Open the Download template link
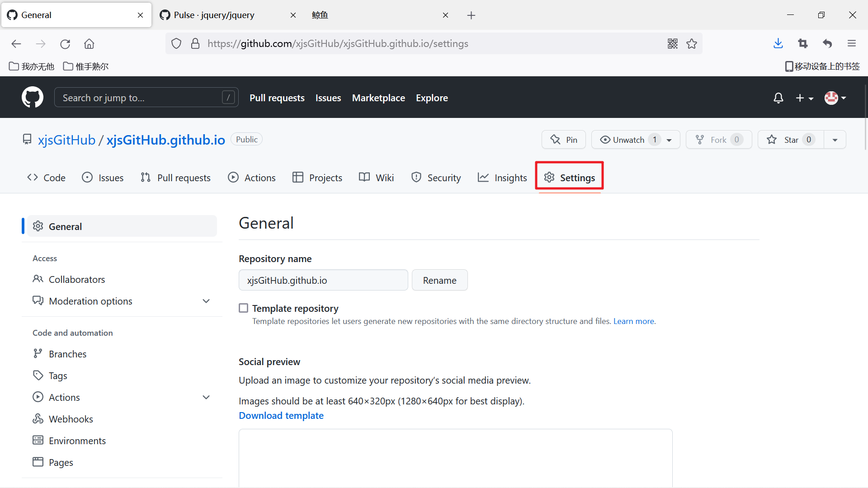 click(281, 415)
